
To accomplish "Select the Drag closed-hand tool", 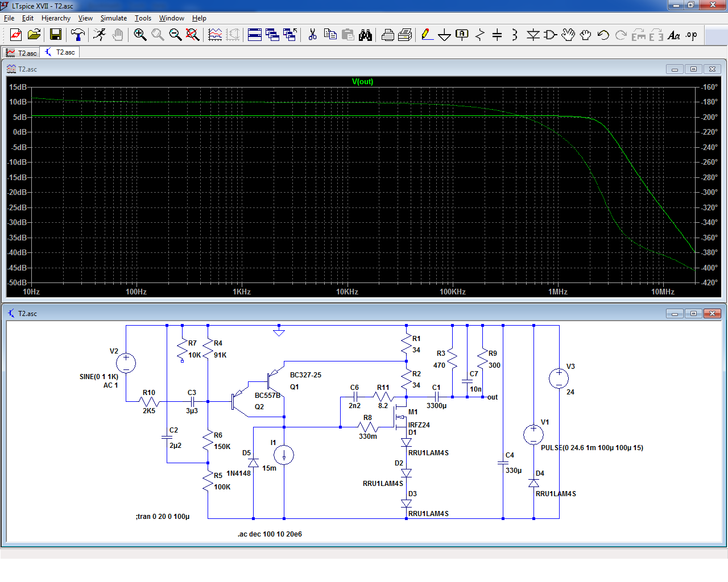I will 585,35.
